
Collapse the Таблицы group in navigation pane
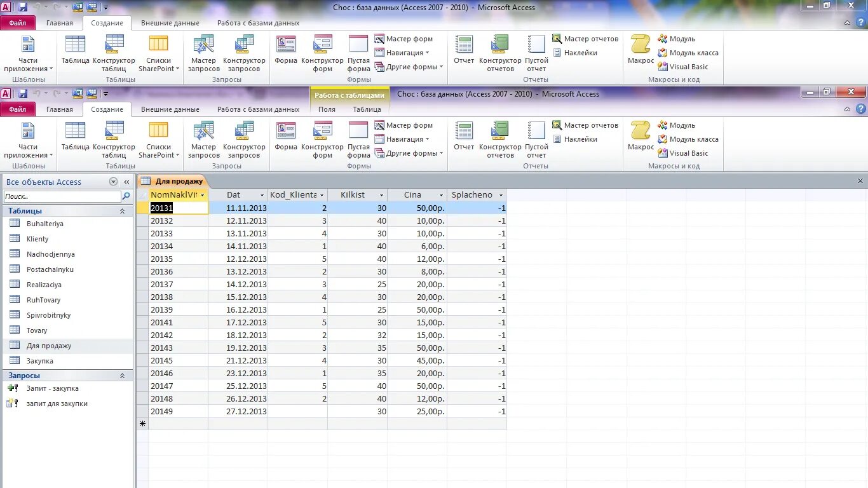(122, 211)
